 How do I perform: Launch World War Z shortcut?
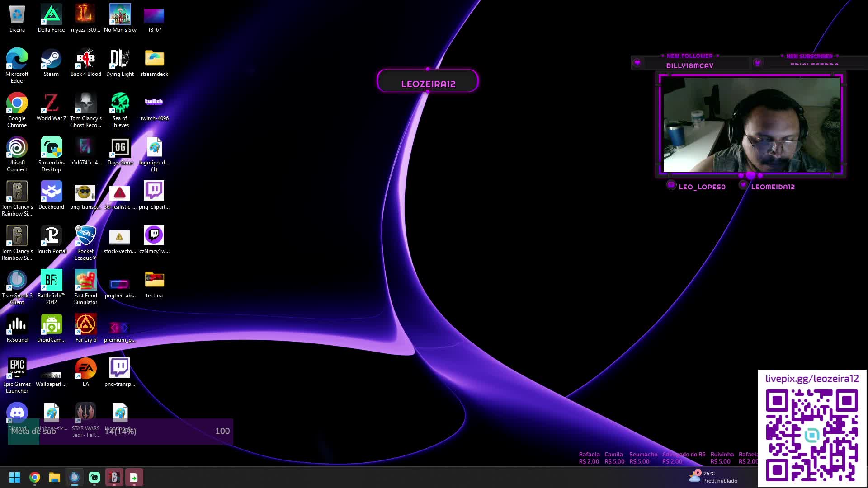51,107
